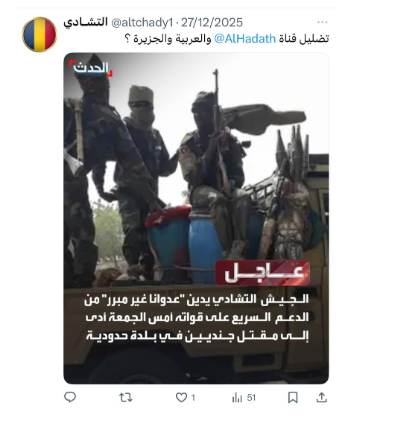401x435 pixels.
Task: Open the @AlHadath mention link
Action: pos(245,39)
